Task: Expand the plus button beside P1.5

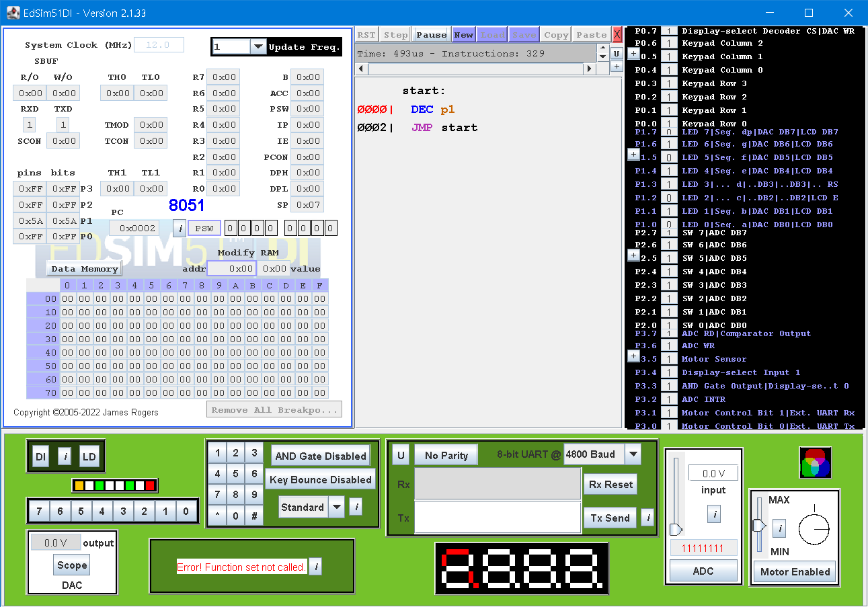Action: point(633,155)
